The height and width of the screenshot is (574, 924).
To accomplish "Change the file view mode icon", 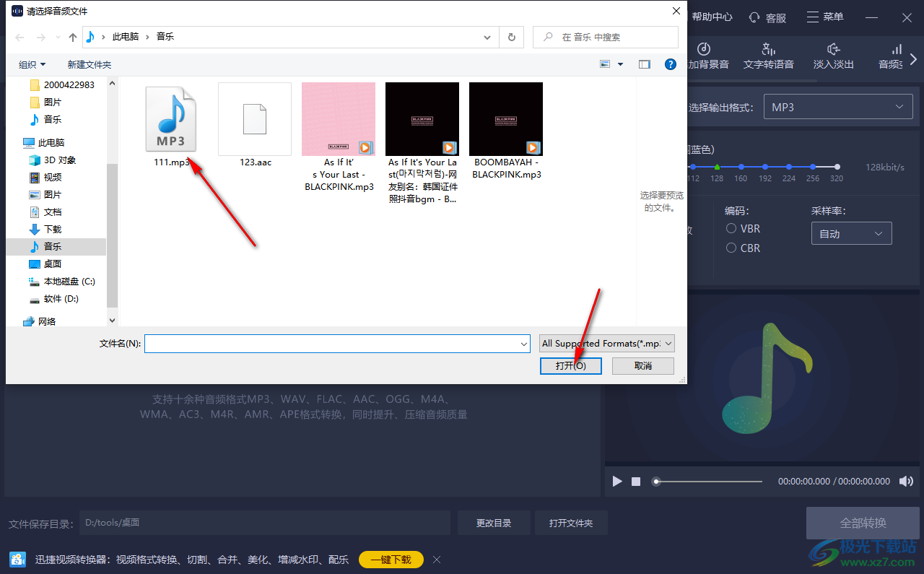I will click(x=605, y=64).
